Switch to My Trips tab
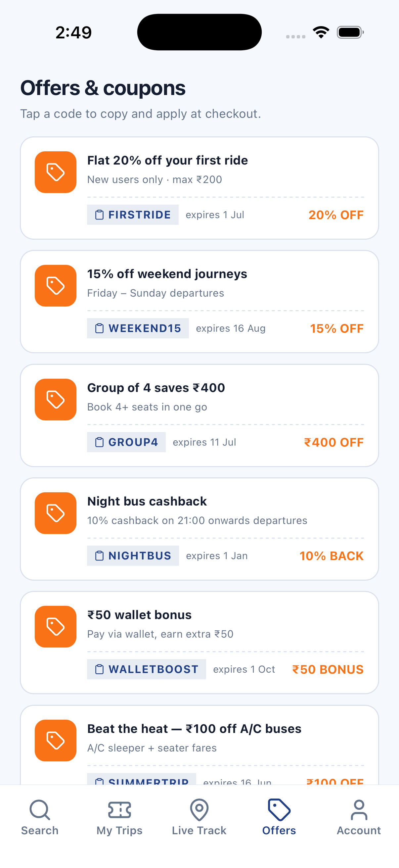 [119, 817]
